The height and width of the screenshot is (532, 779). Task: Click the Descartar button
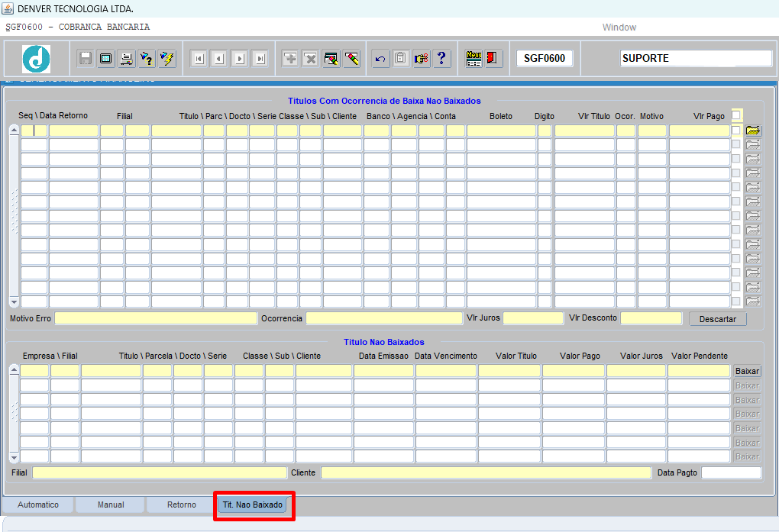tap(718, 319)
